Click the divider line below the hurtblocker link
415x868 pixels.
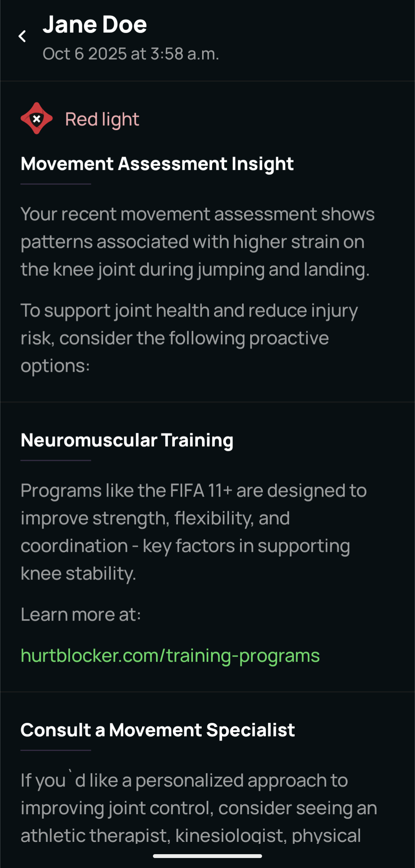coord(207,692)
